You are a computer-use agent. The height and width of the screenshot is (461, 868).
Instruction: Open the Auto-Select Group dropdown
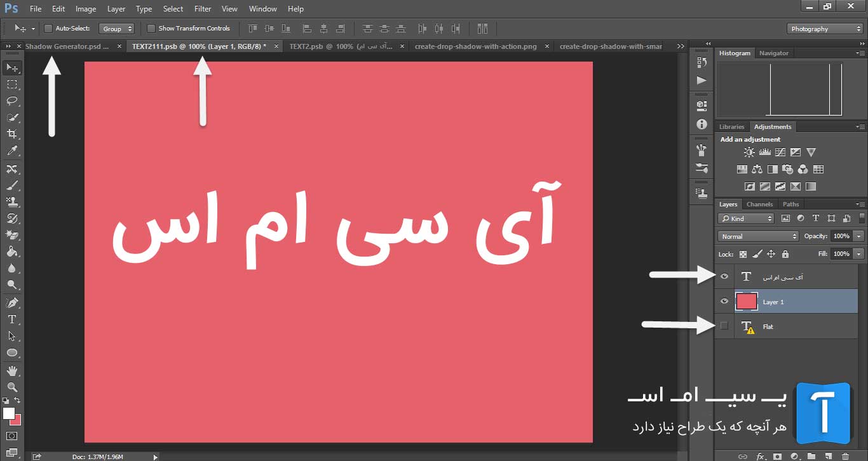pyautogui.click(x=116, y=29)
